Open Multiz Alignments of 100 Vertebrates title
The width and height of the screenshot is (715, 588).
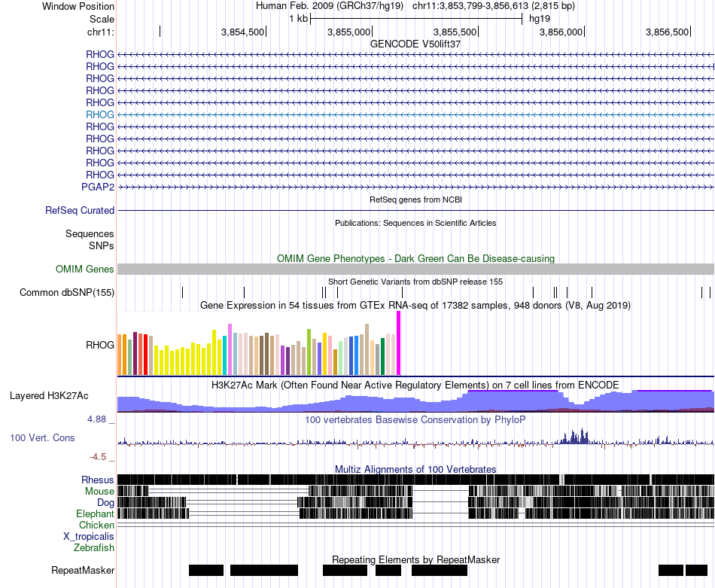click(x=415, y=469)
